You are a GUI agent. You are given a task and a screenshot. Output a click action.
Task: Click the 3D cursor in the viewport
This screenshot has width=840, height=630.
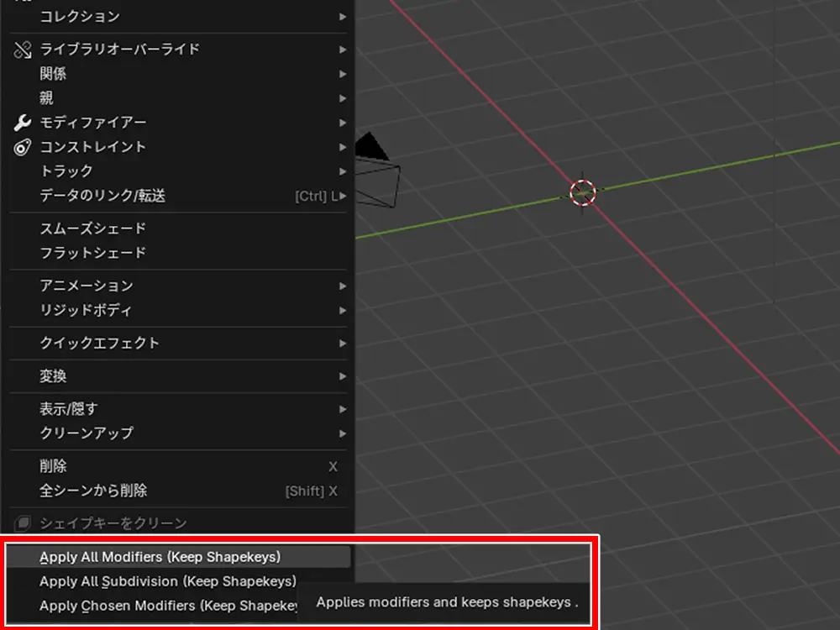click(582, 192)
